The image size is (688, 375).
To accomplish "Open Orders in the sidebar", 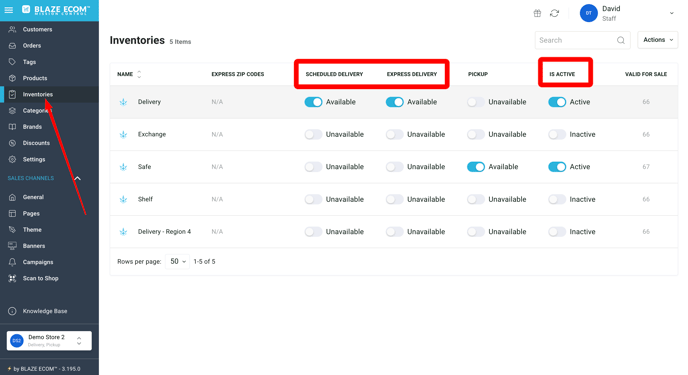I will point(32,46).
